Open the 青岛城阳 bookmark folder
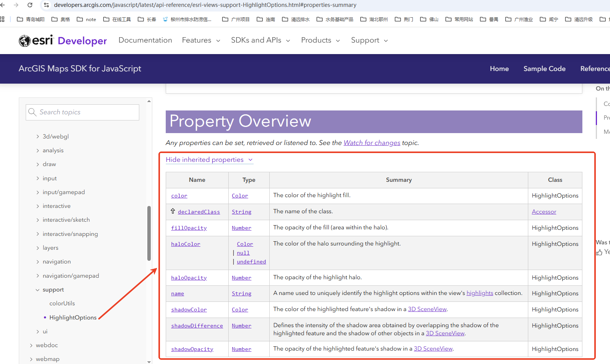 [31, 19]
